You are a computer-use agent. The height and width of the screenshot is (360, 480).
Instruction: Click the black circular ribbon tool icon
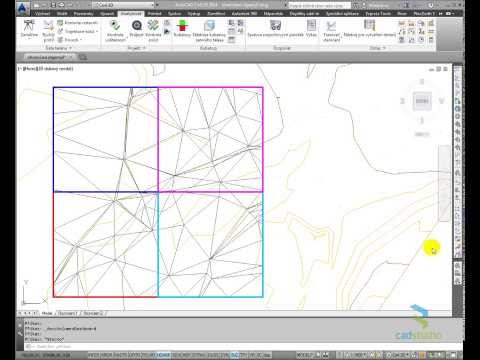137,25
